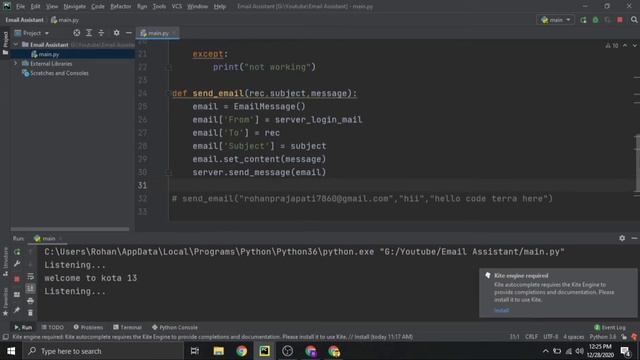Stop the process via Run panel stop icon
The height and width of the screenshot is (360, 640).
coord(17,279)
